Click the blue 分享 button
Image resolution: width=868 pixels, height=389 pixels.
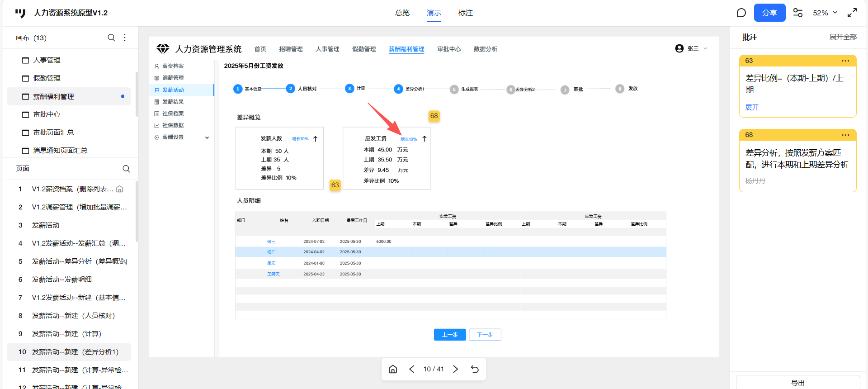point(769,13)
